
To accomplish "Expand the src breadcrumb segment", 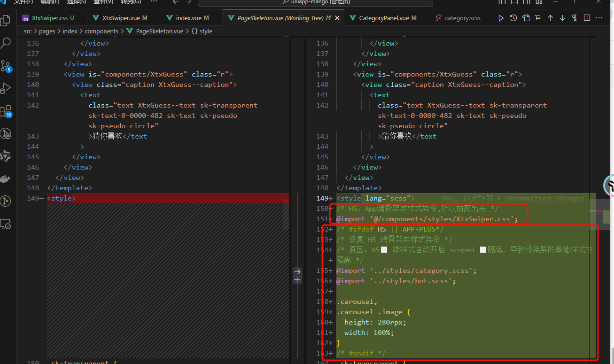I will point(29,31).
